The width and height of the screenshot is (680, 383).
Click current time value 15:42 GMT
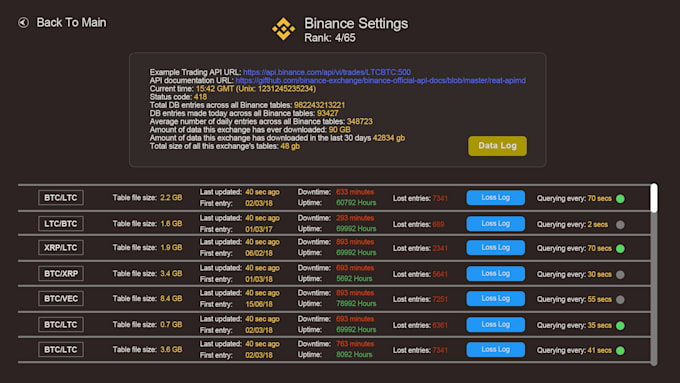coord(215,88)
